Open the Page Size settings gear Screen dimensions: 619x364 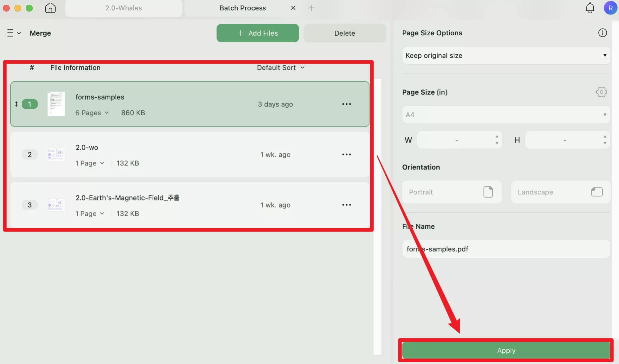(601, 92)
